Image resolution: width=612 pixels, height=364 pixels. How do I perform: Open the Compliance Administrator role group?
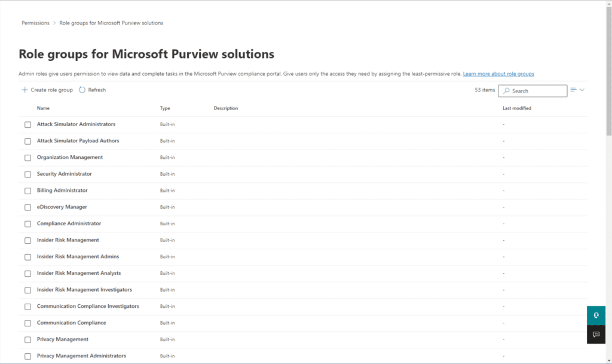click(69, 224)
